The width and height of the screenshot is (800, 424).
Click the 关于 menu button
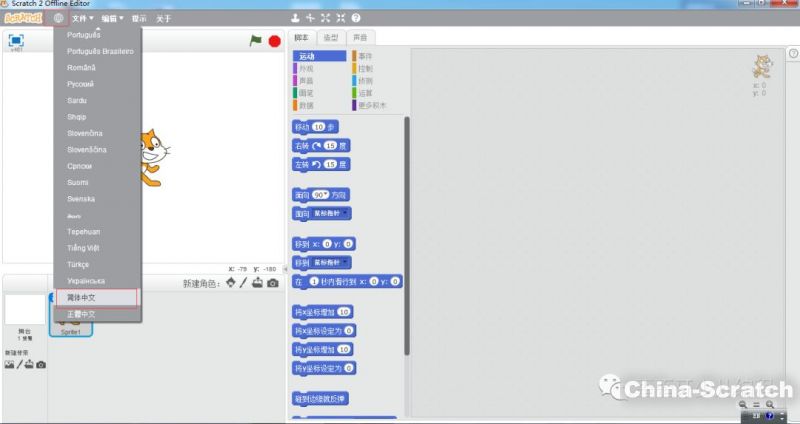163,18
